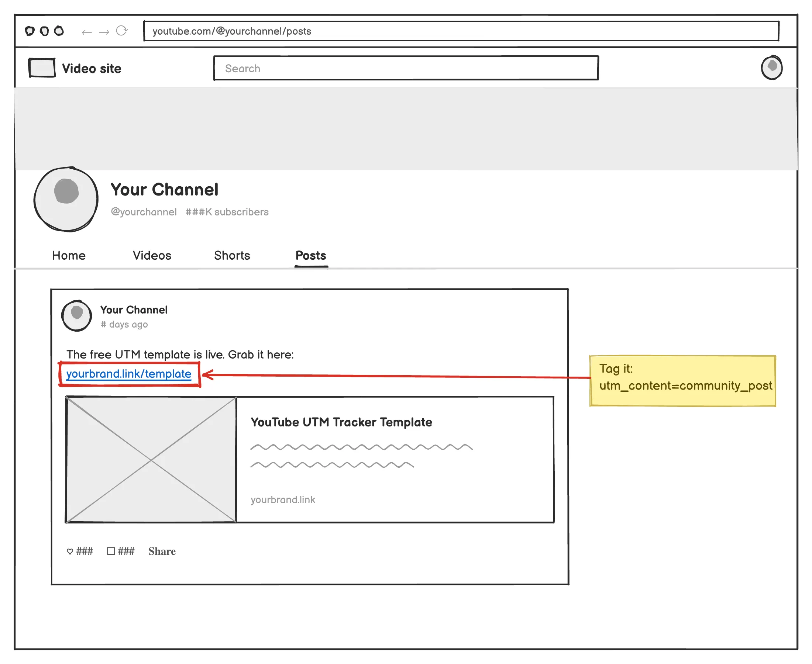
Task: Click the browser forward arrow
Action: 104,32
